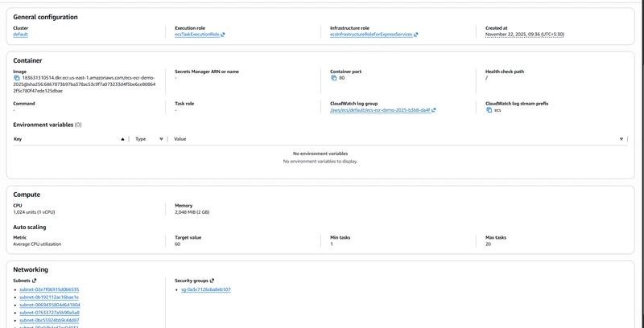Open subnet-02e7f06915d0b6535 link

(49, 289)
